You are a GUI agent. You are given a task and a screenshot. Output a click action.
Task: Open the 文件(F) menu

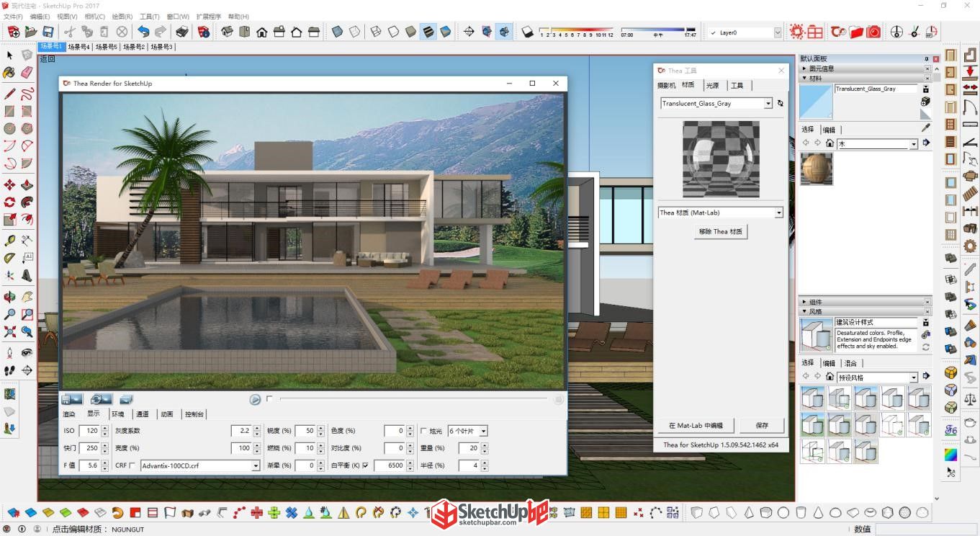[14, 17]
